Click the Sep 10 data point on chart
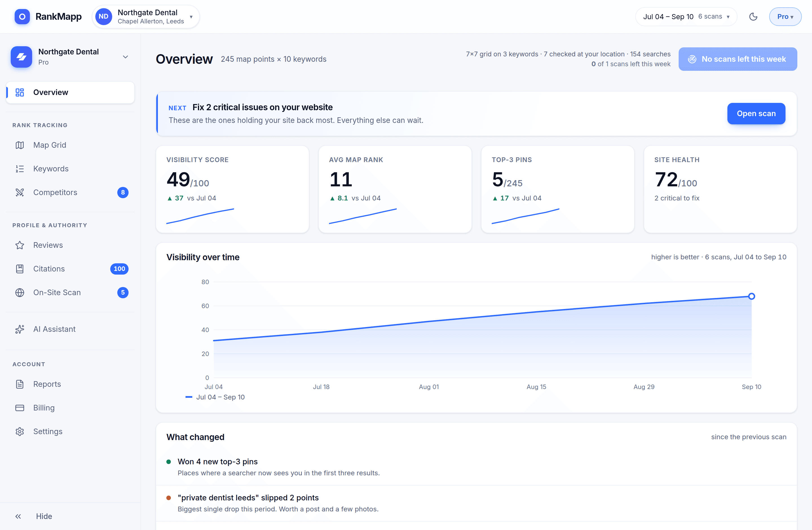Image resolution: width=812 pixels, height=530 pixels. coord(752,296)
